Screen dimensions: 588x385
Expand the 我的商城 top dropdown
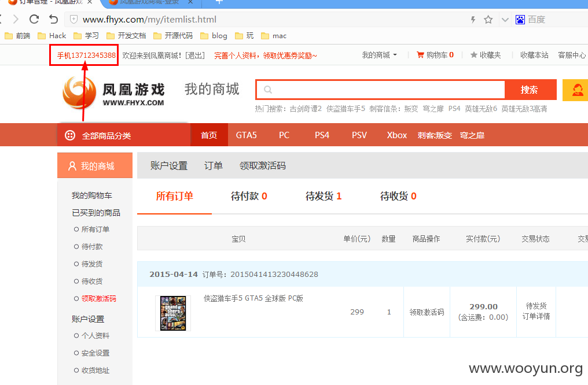point(379,55)
